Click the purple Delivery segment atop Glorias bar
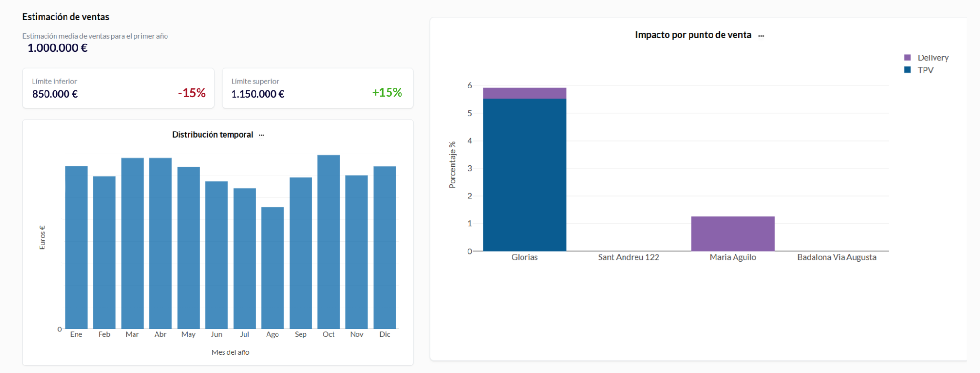This screenshot has width=980, height=373. [x=524, y=93]
